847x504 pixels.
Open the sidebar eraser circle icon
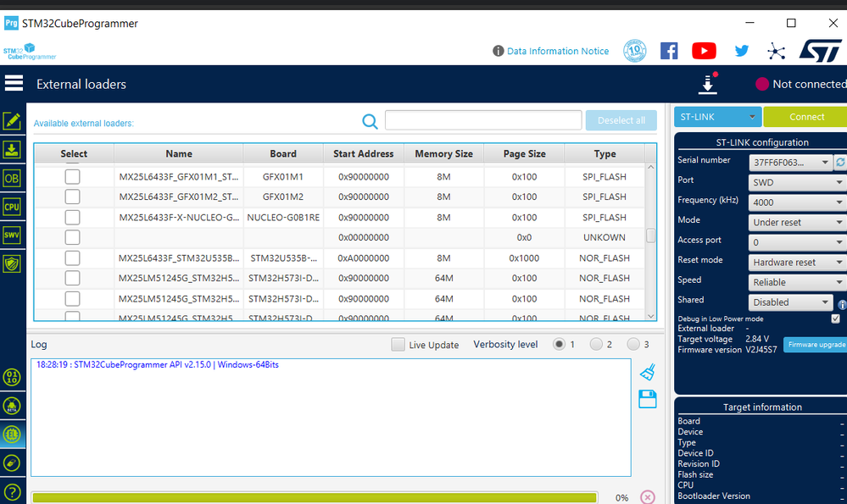pos(12,463)
